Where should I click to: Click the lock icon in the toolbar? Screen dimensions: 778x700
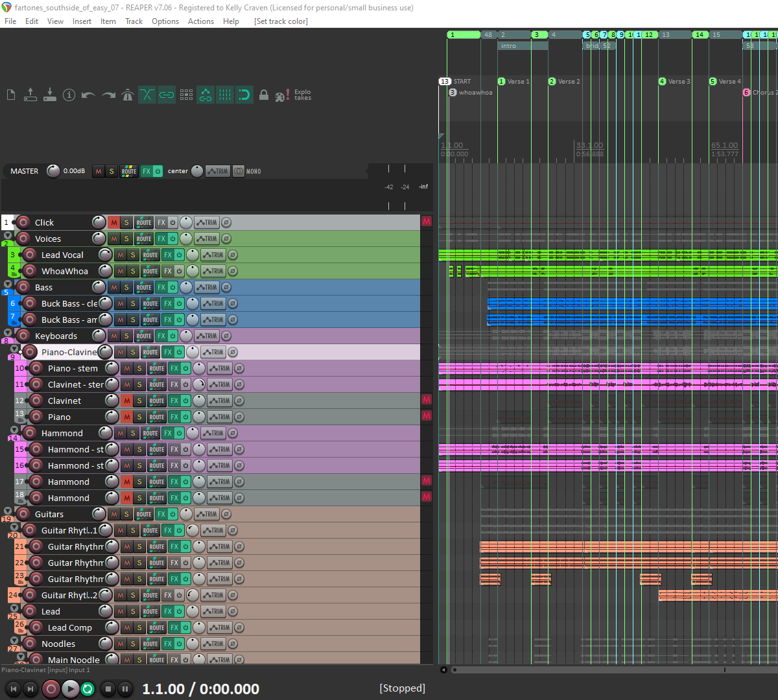[264, 95]
